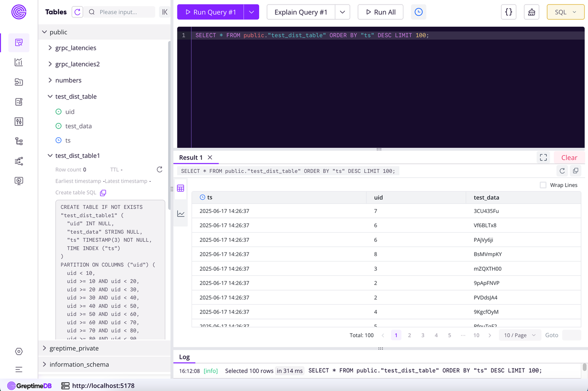Viewport: 588px width, 391px height.
Task: Collapse the Tables sidebar panel
Action: point(164,12)
